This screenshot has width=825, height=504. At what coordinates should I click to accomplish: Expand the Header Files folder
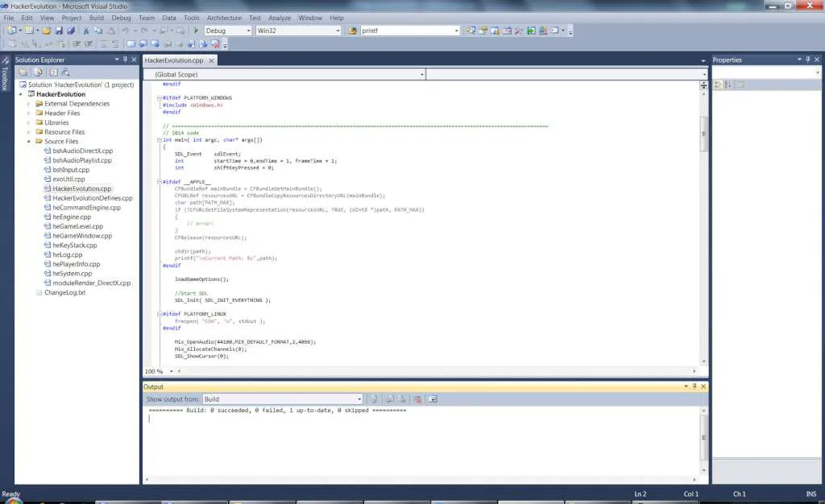click(x=28, y=113)
